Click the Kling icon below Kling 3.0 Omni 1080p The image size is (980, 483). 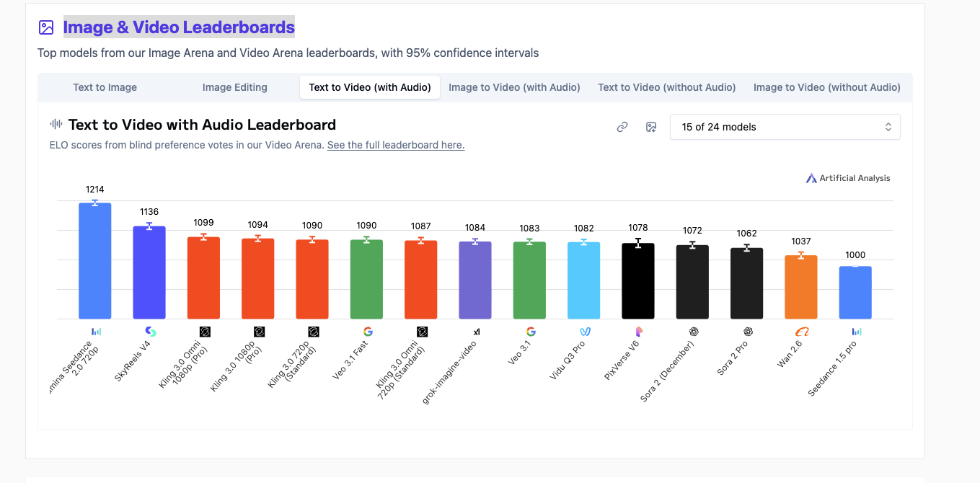click(203, 331)
